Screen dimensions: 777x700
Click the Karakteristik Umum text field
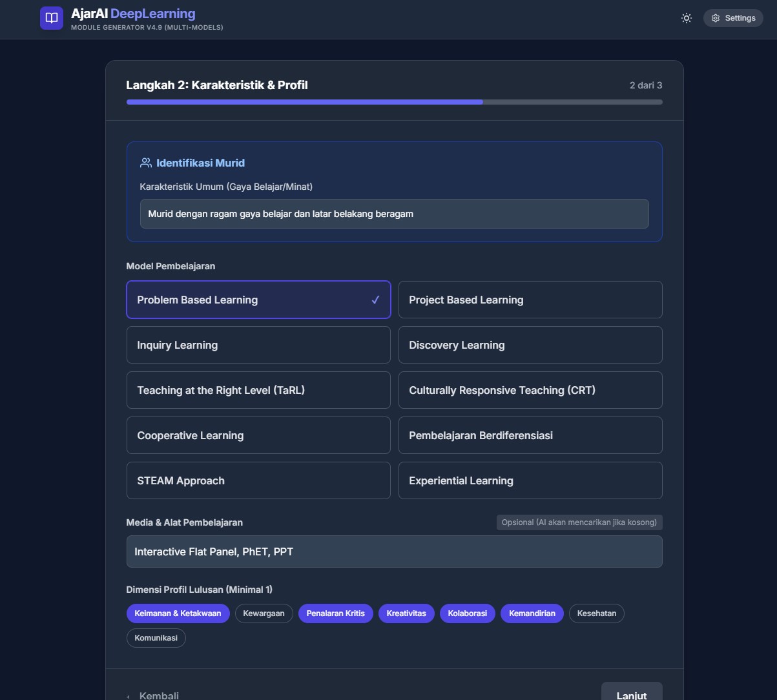pyautogui.click(x=394, y=214)
